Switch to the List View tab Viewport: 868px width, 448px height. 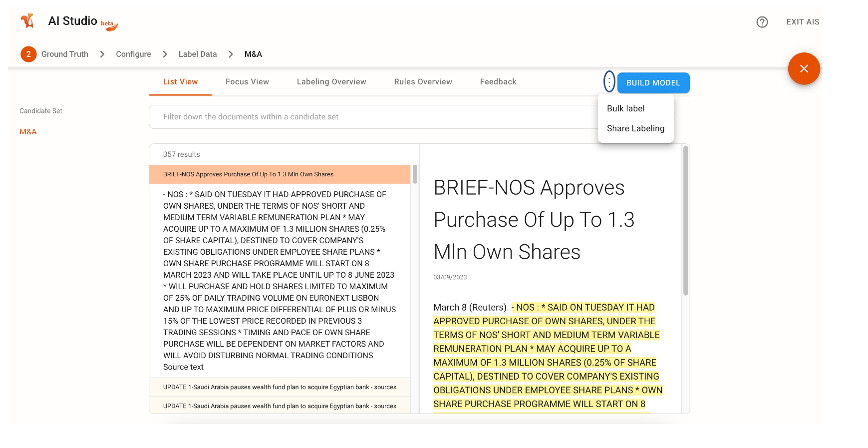[x=180, y=82]
